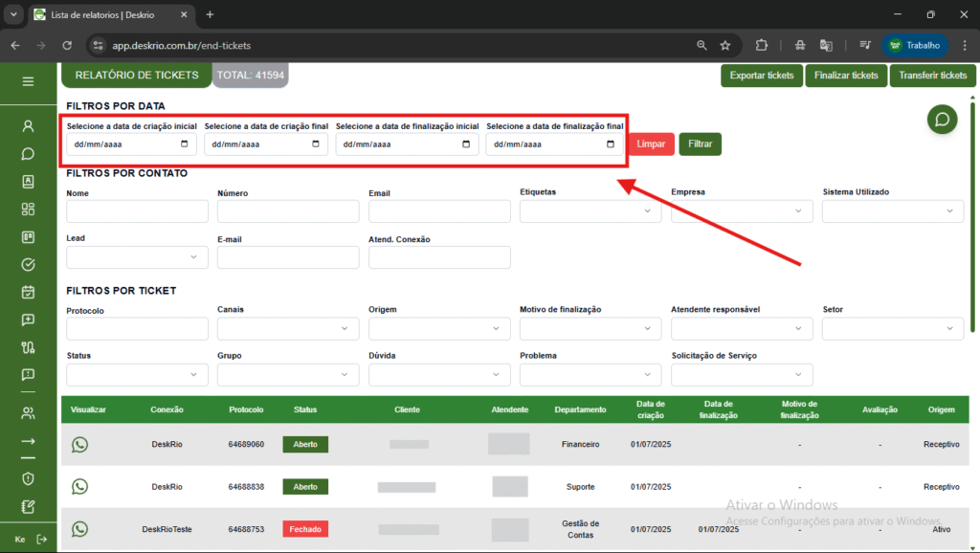Open the alert message sidebar icon

(28, 374)
